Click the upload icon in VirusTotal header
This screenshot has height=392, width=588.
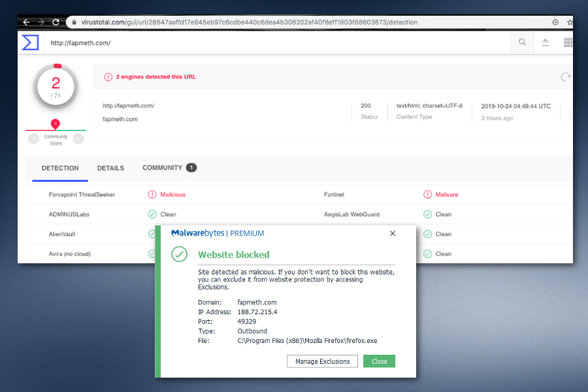(546, 42)
